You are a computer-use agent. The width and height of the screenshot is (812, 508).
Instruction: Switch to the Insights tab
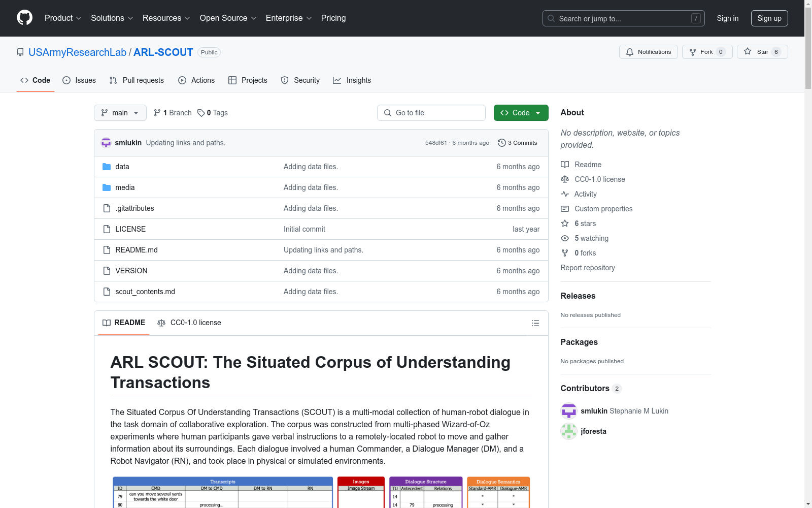click(352, 80)
